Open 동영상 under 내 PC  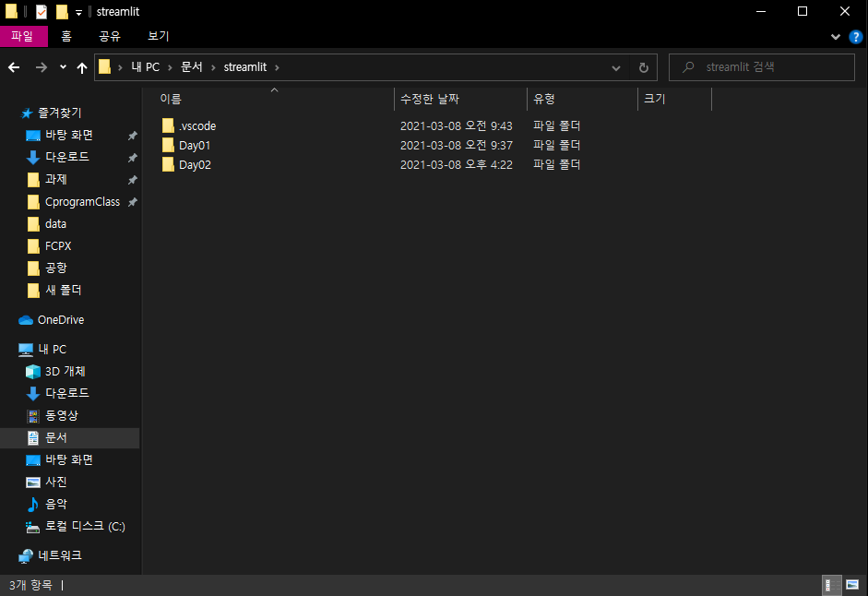[x=61, y=415]
